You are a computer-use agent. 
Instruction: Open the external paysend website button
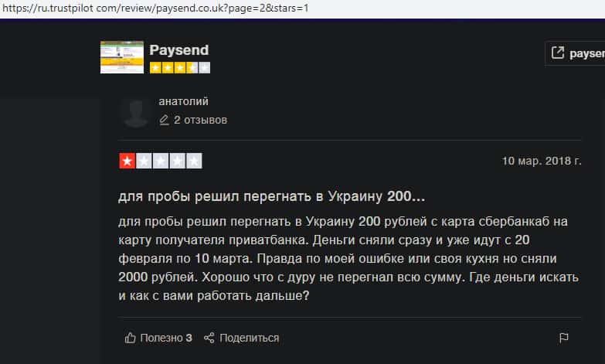point(576,53)
